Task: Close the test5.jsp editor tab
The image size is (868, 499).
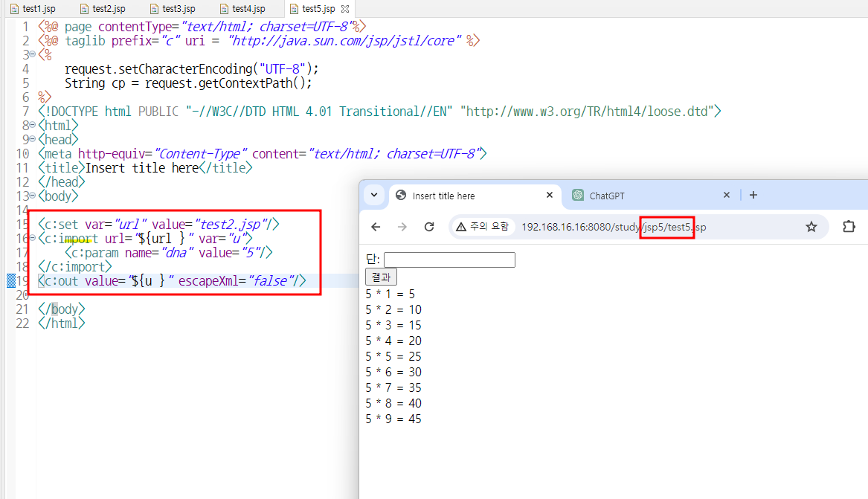Action: [x=345, y=9]
